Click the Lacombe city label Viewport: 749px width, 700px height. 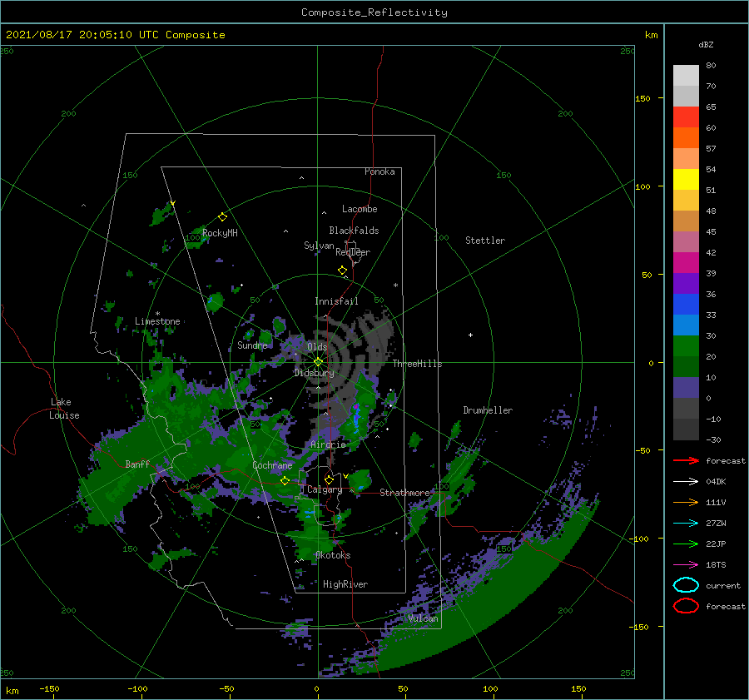(x=360, y=209)
